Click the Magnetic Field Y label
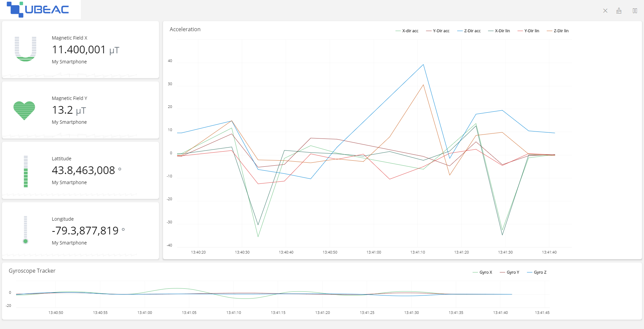The image size is (644, 329). pos(69,98)
